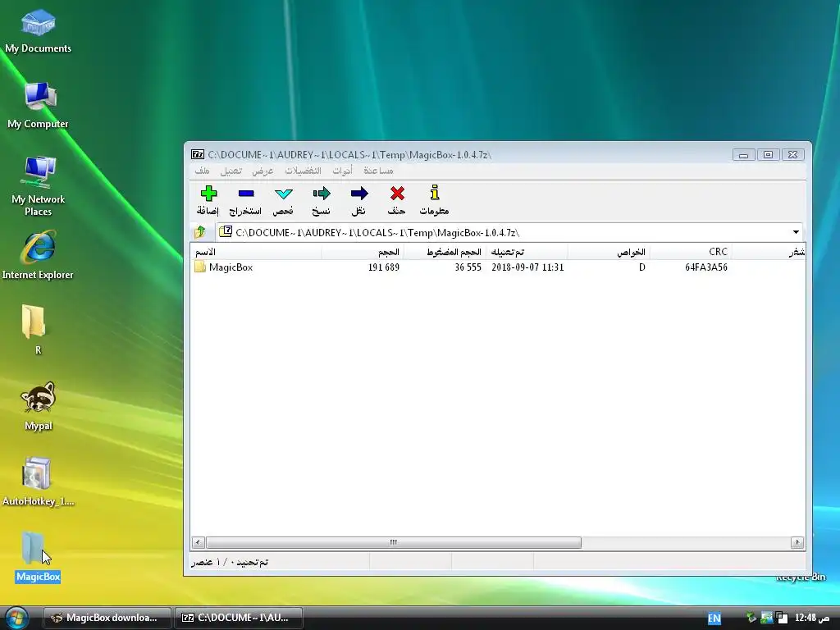This screenshot has width=840, height=630.
Task: Close the 7-Zip window
Action: pos(793,155)
